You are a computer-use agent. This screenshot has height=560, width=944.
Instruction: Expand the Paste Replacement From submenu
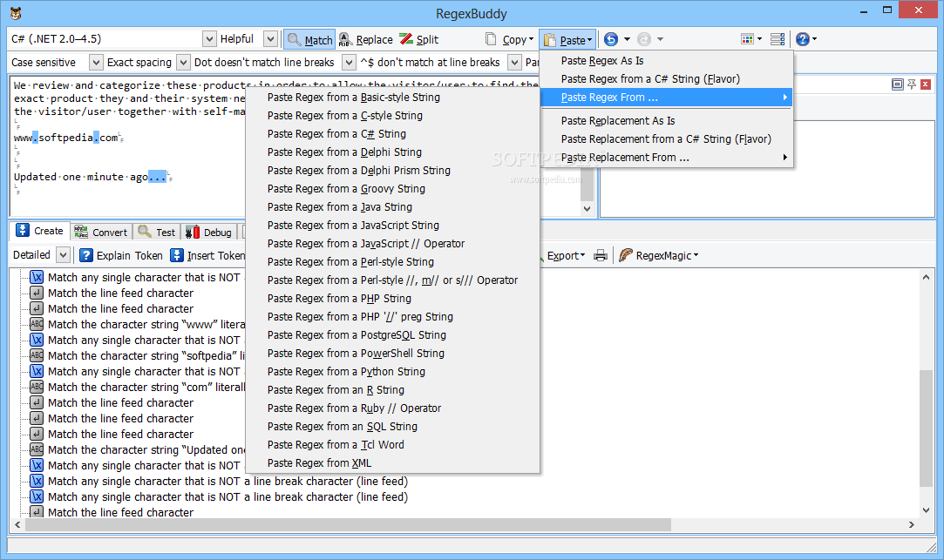(x=667, y=158)
